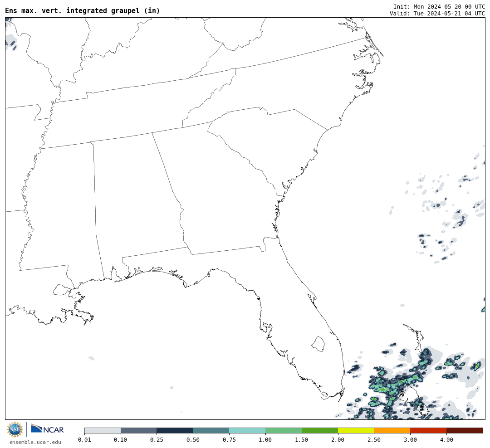Click the NSF logo
The image size is (490, 448).
tap(15, 429)
